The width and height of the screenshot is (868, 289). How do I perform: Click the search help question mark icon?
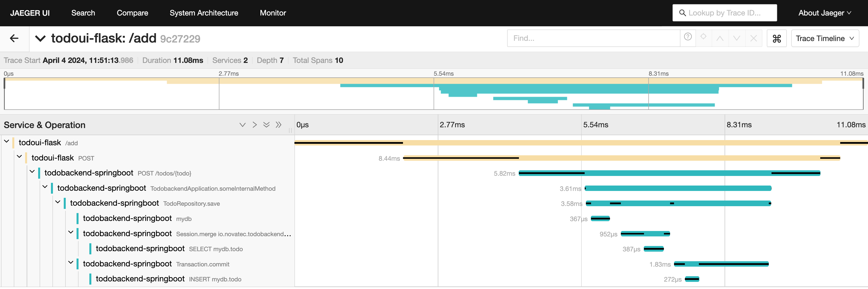(688, 37)
